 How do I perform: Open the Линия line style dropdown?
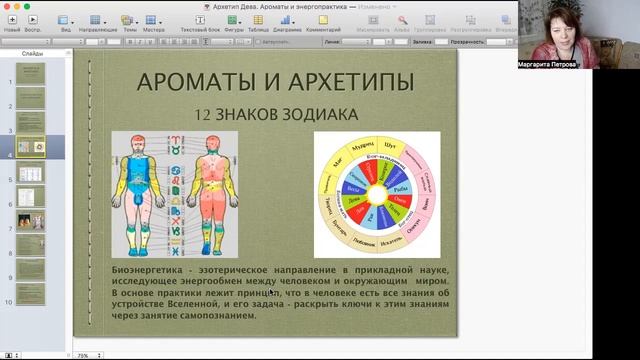356,42
